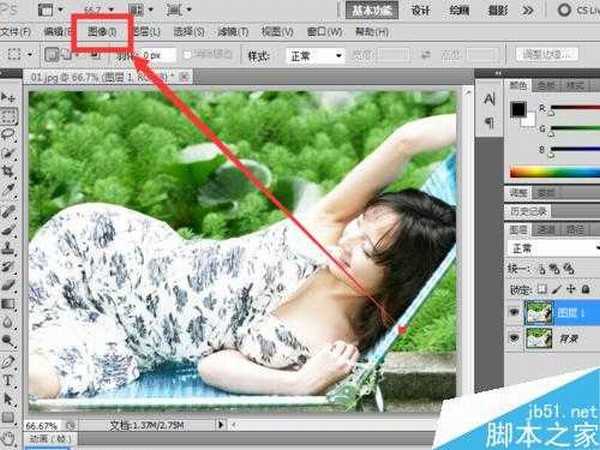The width and height of the screenshot is (600, 450).
Task: Open the 样式 dropdown set to 正常
Action: 312,56
